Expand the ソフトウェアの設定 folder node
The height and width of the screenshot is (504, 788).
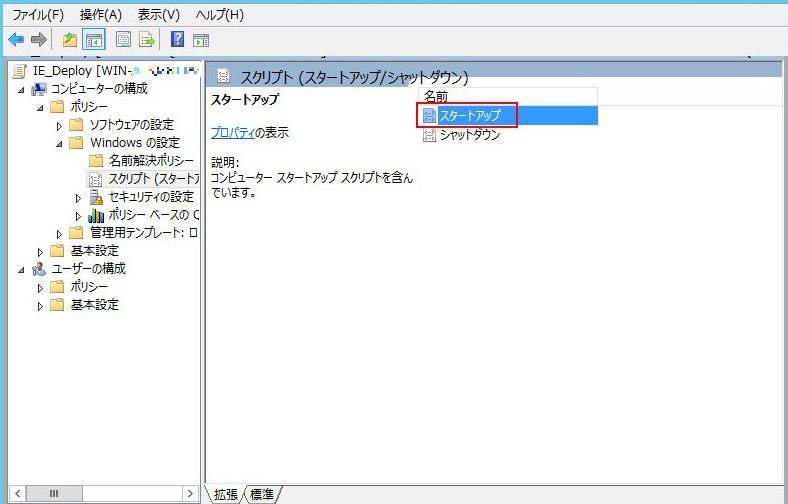pyautogui.click(x=60, y=125)
